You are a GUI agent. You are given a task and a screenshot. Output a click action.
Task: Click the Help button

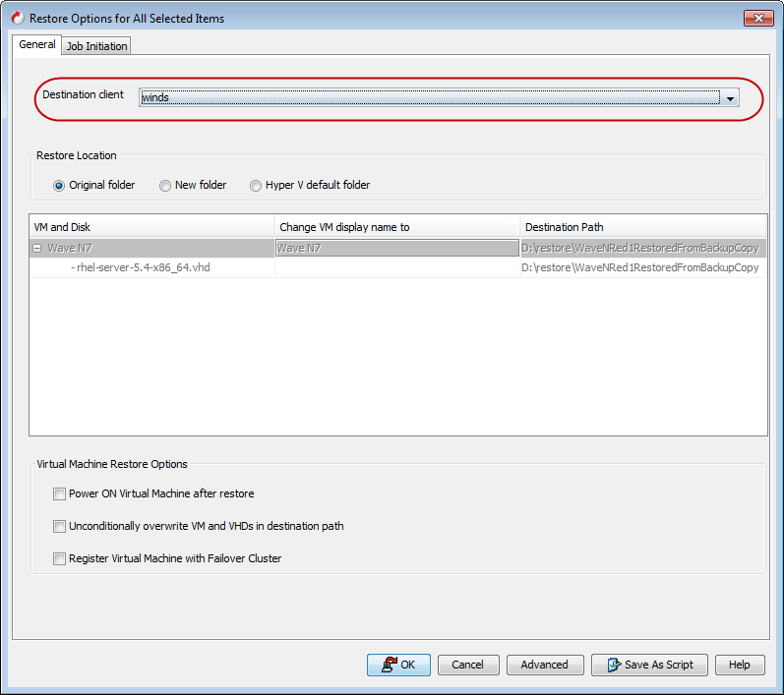739,666
